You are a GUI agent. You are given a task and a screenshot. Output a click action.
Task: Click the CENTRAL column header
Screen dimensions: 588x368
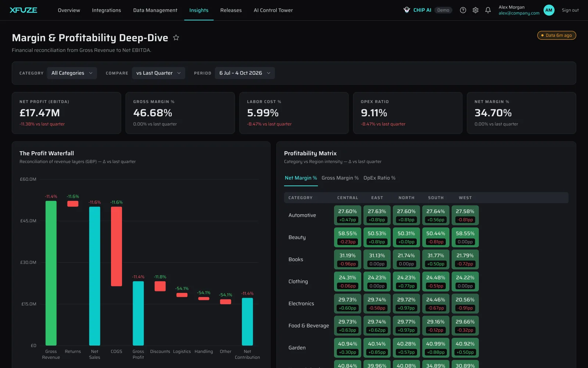coord(348,198)
